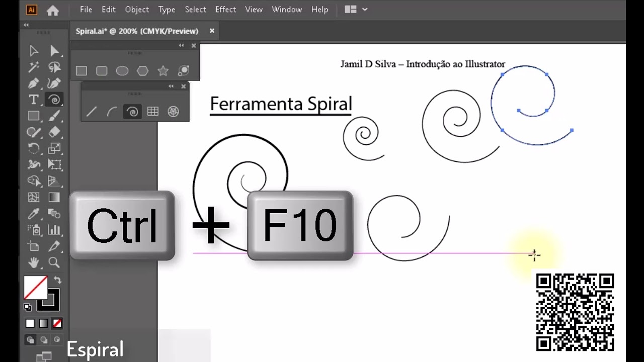Open the File menu
The width and height of the screenshot is (644, 362).
click(x=86, y=10)
